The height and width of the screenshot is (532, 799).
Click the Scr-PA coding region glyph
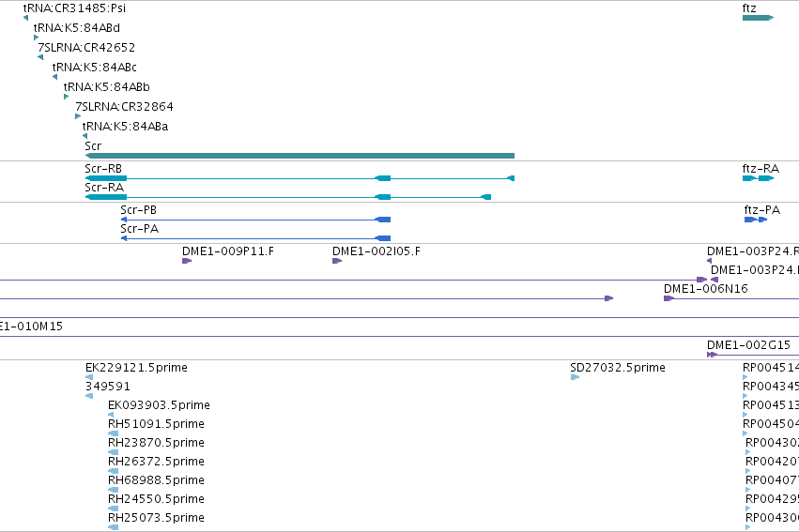point(255,238)
